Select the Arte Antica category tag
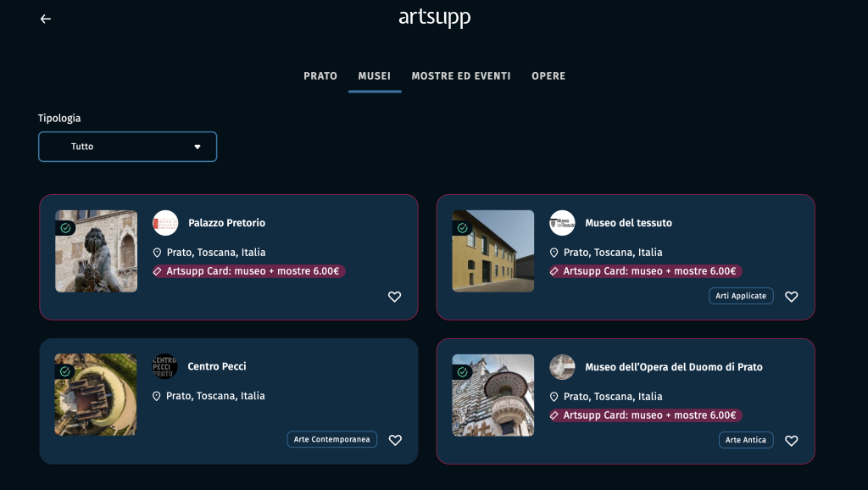This screenshot has height=490, width=868. pyautogui.click(x=746, y=440)
